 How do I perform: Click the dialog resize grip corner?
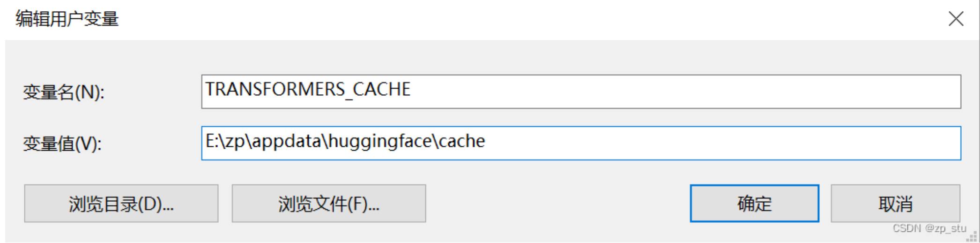pyautogui.click(x=973, y=237)
